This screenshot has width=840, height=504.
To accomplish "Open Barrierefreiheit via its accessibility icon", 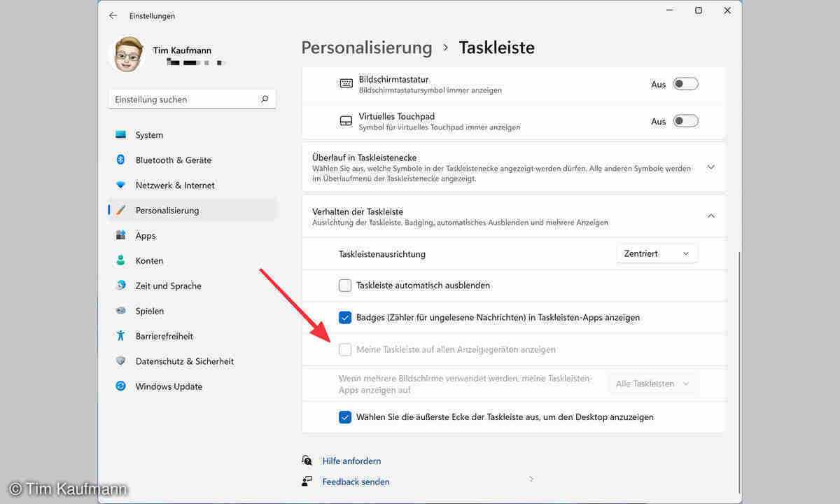I will coord(121,336).
